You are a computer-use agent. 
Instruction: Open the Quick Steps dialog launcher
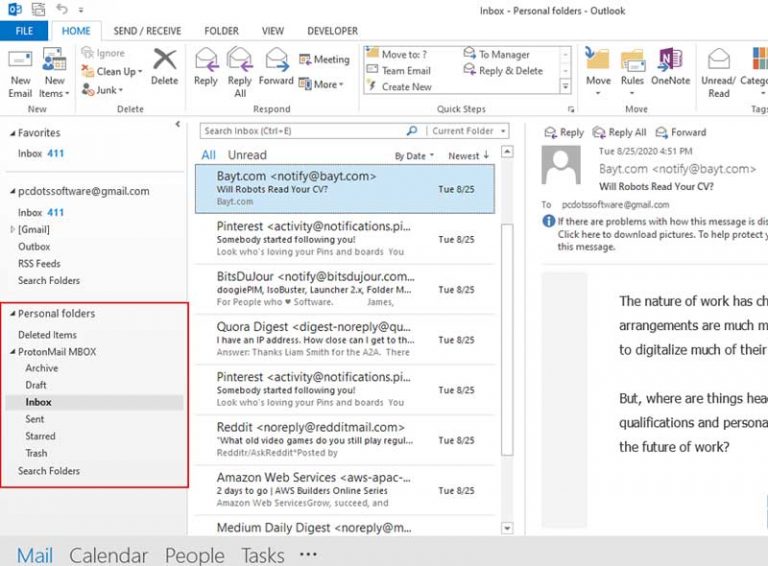(x=571, y=109)
